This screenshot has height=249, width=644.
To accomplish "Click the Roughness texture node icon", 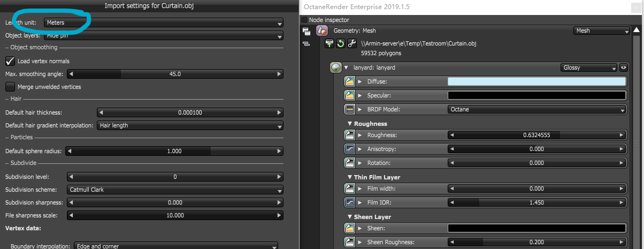I will pyautogui.click(x=350, y=135).
